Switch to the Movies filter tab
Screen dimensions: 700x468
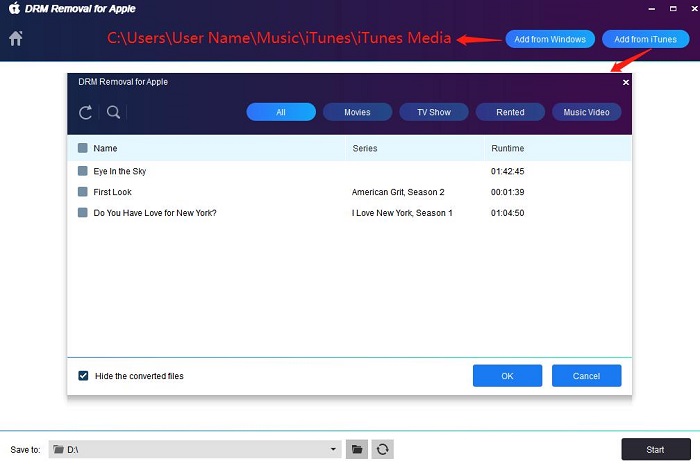click(x=357, y=112)
